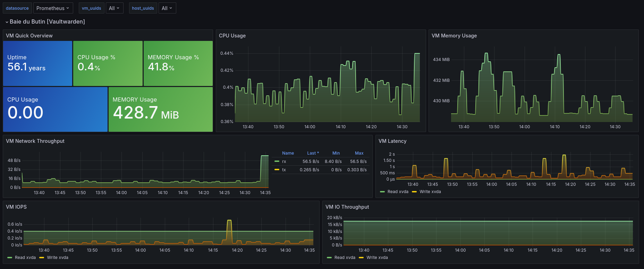Toggle the rx series label in network legend
Image resolution: width=644 pixels, height=269 pixels.
tap(284, 162)
